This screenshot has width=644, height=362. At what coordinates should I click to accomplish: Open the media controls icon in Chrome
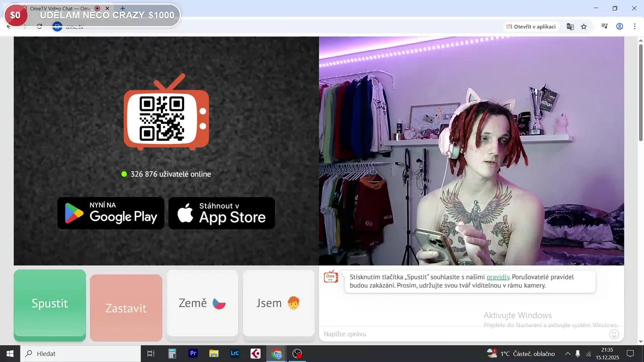(x=605, y=26)
